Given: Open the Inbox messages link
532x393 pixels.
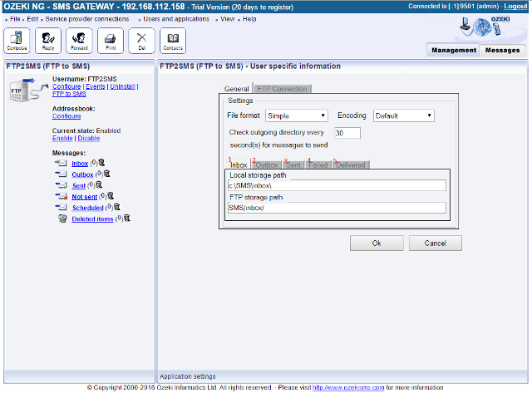Looking at the screenshot, I should (x=80, y=164).
